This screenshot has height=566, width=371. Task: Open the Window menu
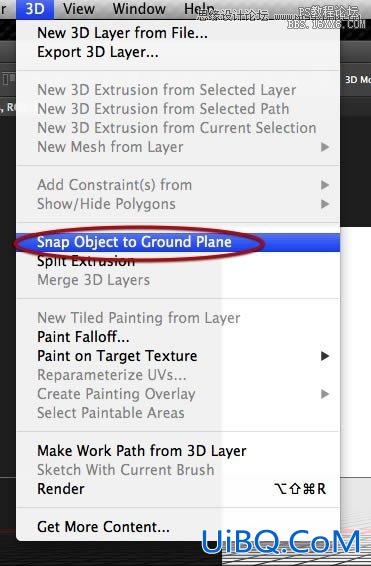pyautogui.click(x=139, y=9)
